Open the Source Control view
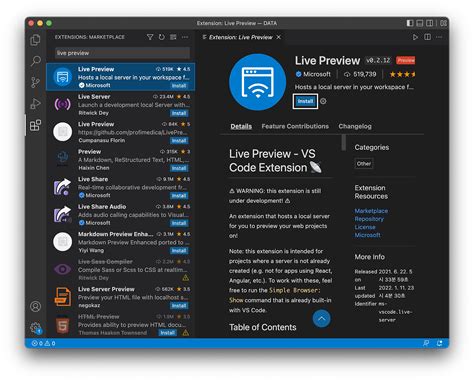Screen dimensions: 474x381 point(35,82)
